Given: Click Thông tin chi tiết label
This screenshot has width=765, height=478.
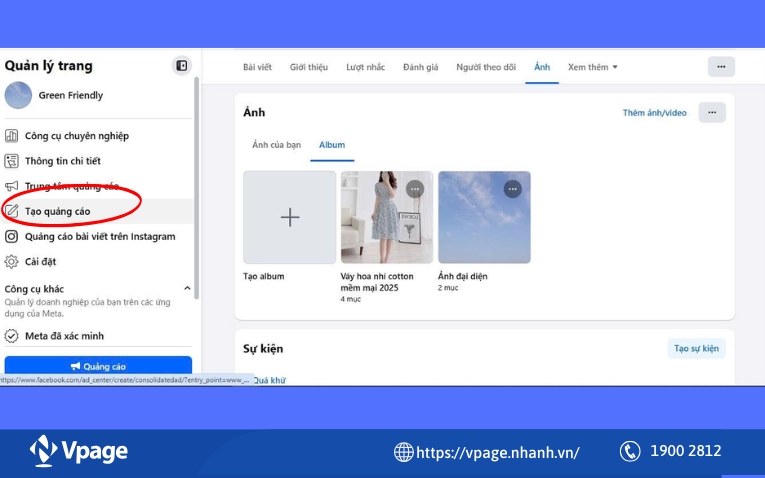Looking at the screenshot, I should point(63,161).
